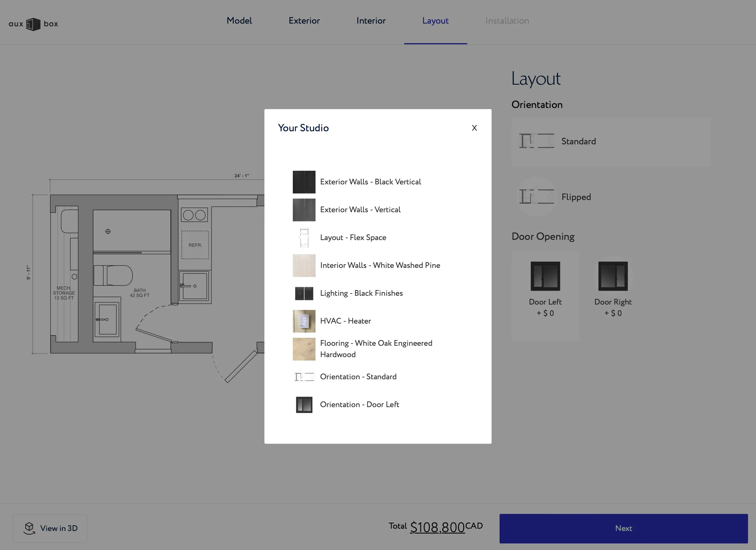Click the Standard orientation floor plan icon

point(537,141)
